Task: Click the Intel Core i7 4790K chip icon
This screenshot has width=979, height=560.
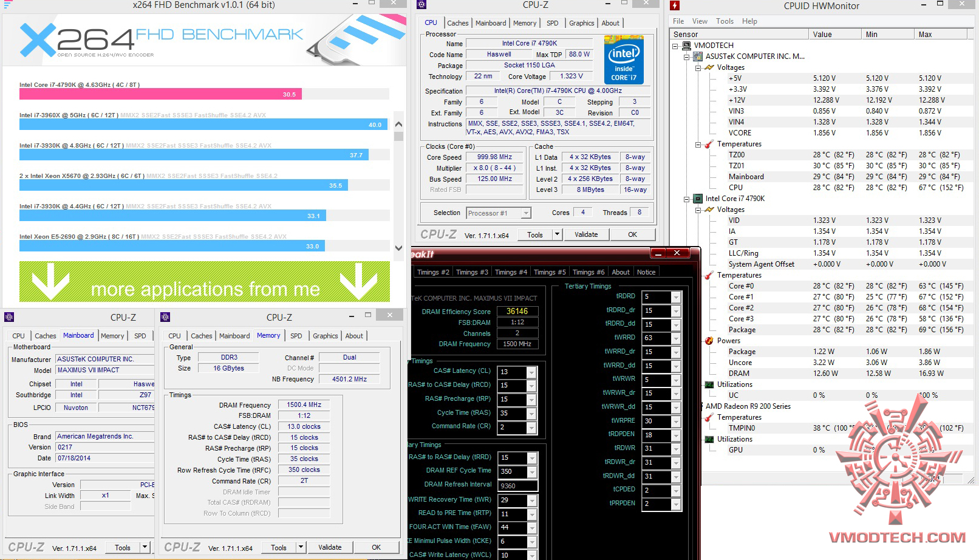Action: (x=698, y=199)
